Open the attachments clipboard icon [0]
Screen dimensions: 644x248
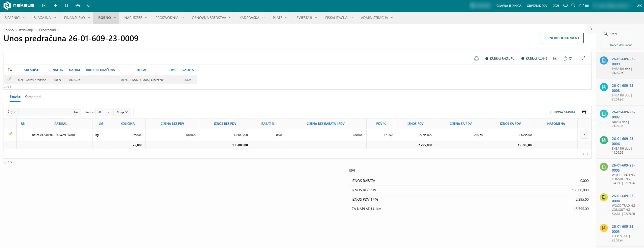click(568, 58)
